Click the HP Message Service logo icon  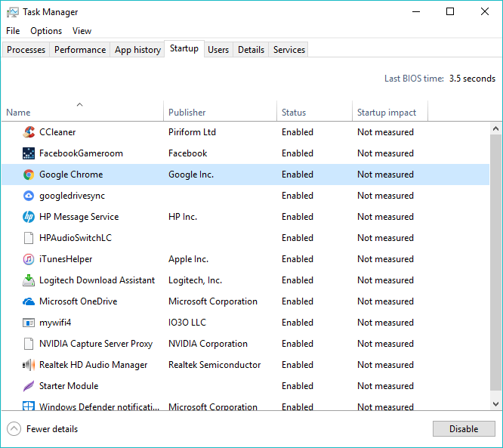(x=29, y=217)
